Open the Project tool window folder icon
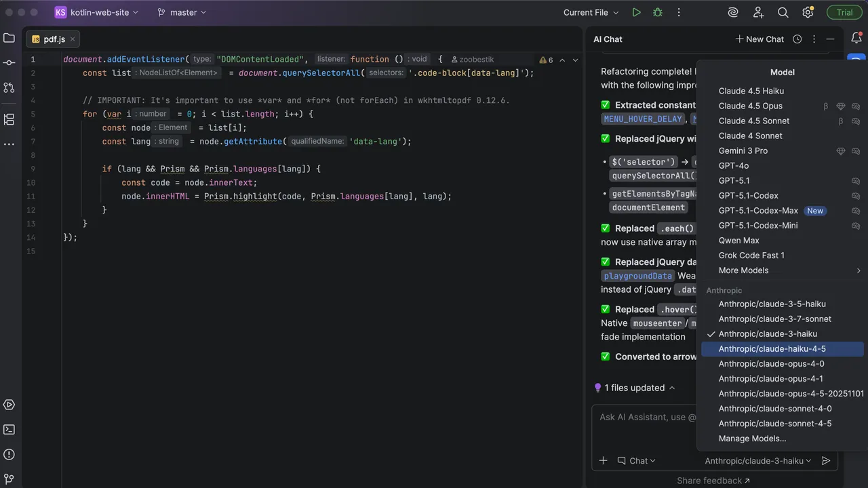 (9, 38)
